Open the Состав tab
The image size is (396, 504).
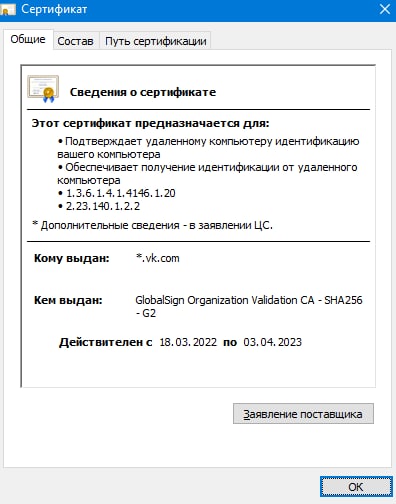76,41
